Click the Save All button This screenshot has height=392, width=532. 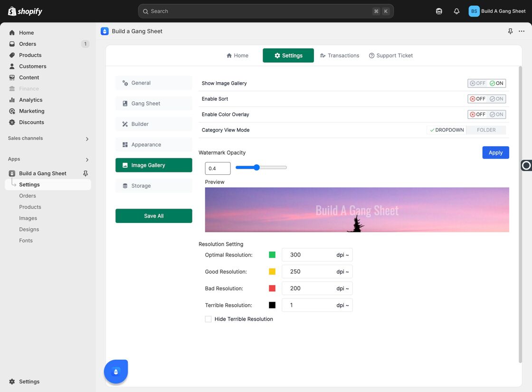coord(154,216)
